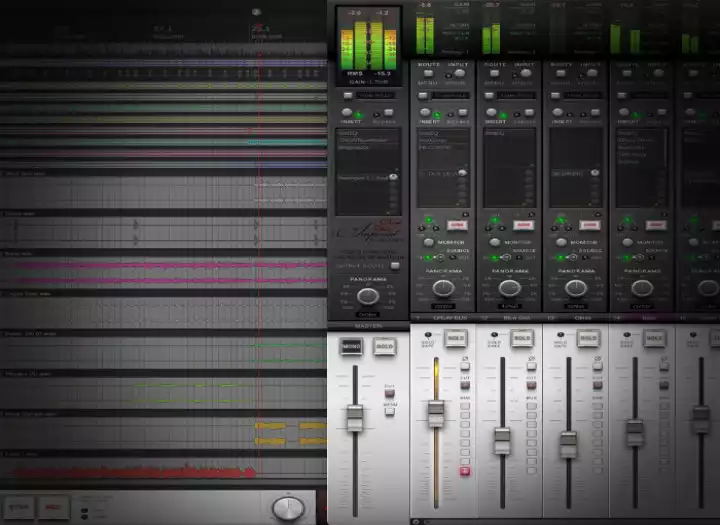Open the DRUM BUS preset name field
This screenshot has height=525, width=720.
tap(450, 96)
